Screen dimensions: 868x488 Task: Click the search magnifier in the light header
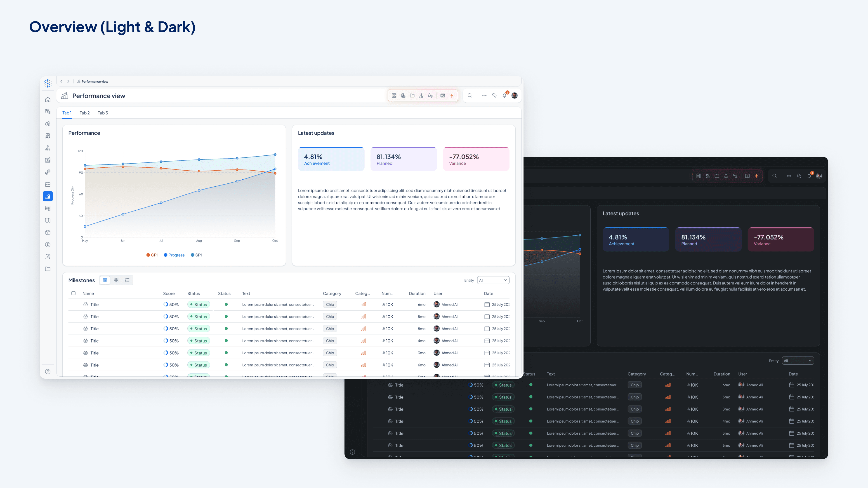[x=470, y=96]
